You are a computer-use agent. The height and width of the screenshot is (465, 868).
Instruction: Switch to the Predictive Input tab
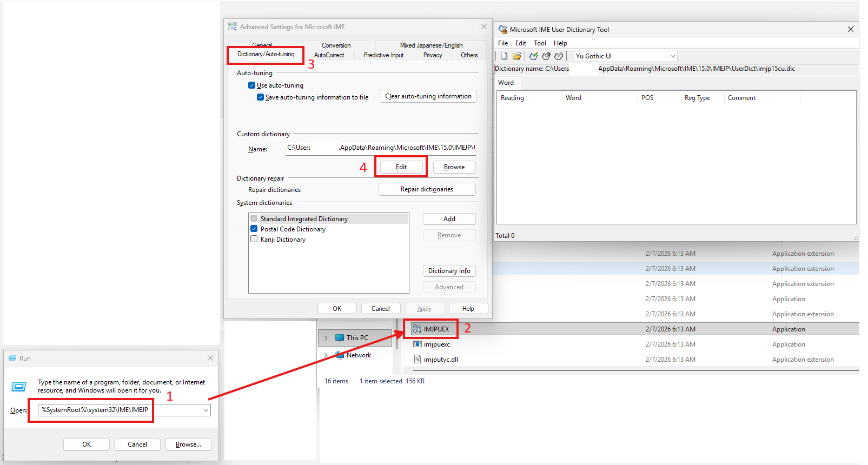point(383,55)
